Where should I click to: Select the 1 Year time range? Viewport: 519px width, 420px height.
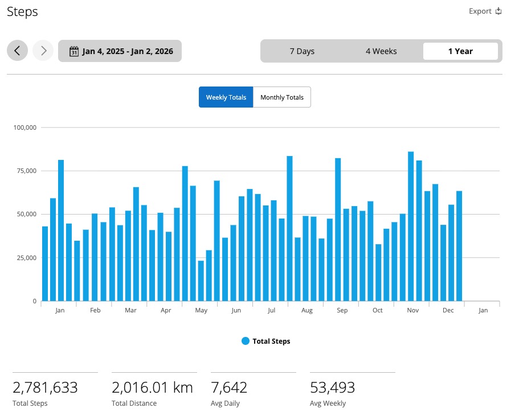pos(460,51)
